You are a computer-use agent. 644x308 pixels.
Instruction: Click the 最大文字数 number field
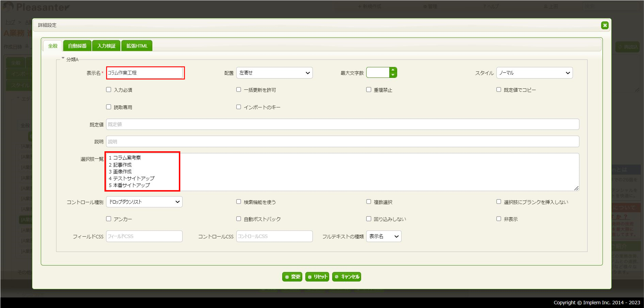tap(378, 73)
